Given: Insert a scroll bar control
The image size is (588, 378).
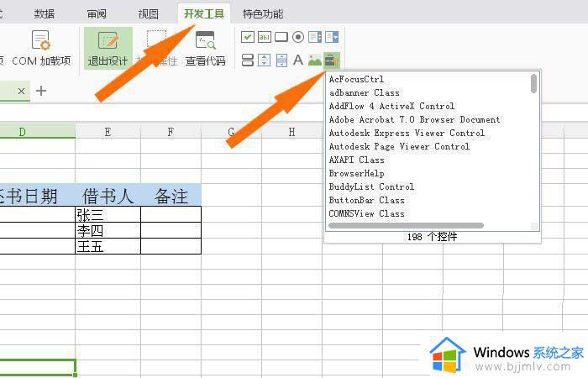Looking at the screenshot, I should point(281,60).
